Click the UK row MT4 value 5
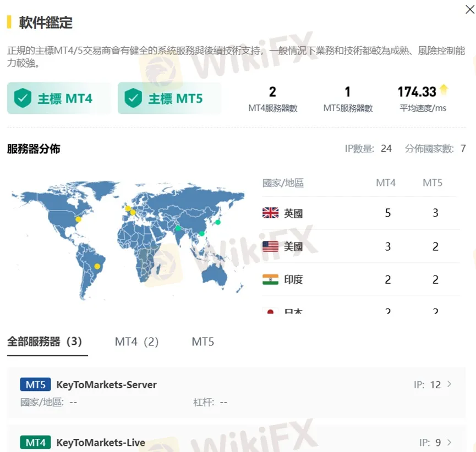The height and width of the screenshot is (452, 476). (x=387, y=213)
